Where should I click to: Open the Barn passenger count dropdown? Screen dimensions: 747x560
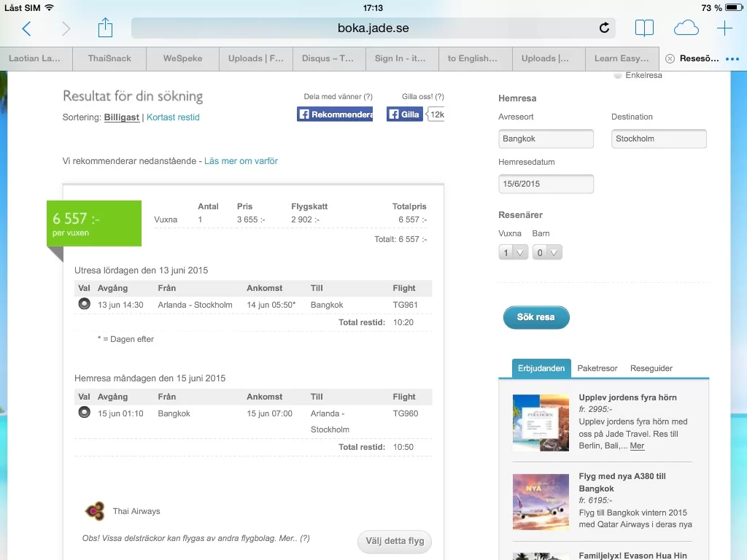(x=547, y=252)
